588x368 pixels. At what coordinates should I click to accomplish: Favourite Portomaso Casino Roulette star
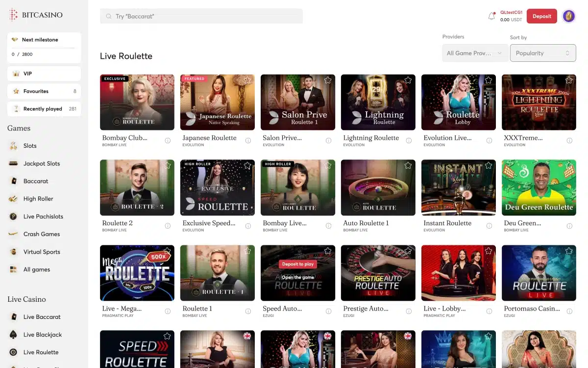[569, 251]
